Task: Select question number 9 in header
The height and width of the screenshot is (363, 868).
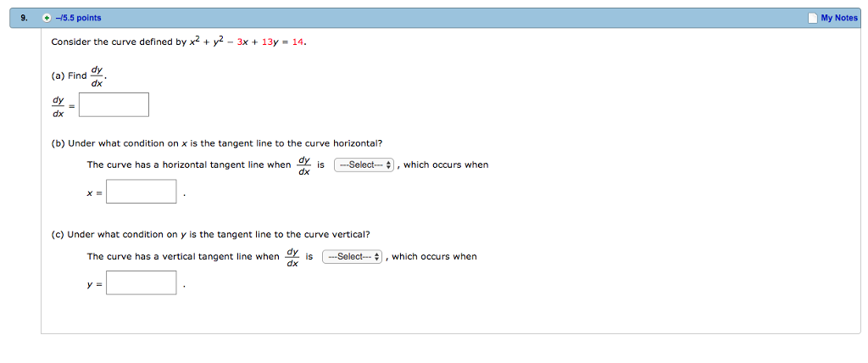Action: click(x=24, y=18)
